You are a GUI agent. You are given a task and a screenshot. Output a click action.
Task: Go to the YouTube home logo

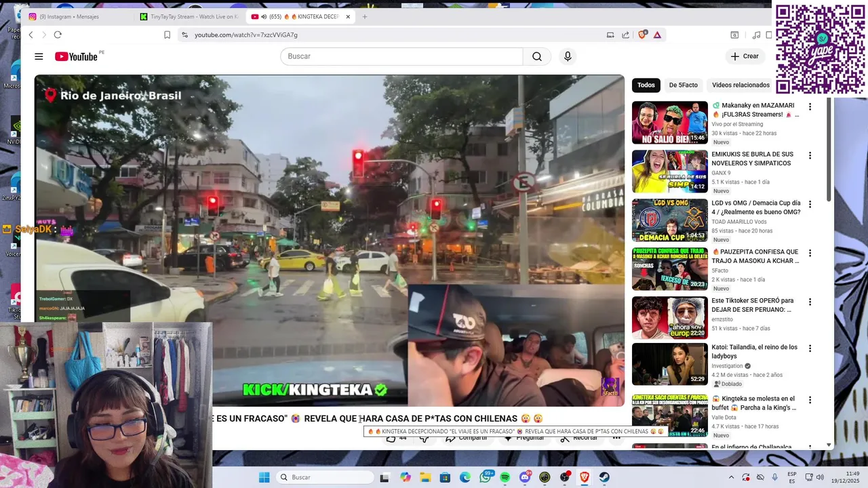pyautogui.click(x=77, y=56)
